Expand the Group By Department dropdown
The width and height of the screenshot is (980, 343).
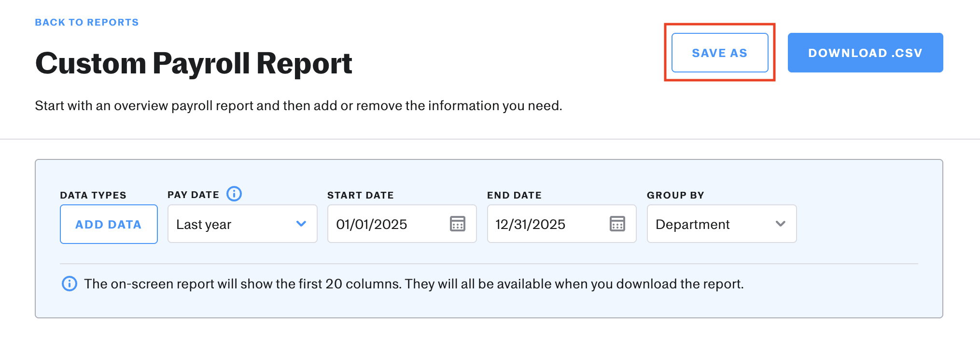[721, 224]
